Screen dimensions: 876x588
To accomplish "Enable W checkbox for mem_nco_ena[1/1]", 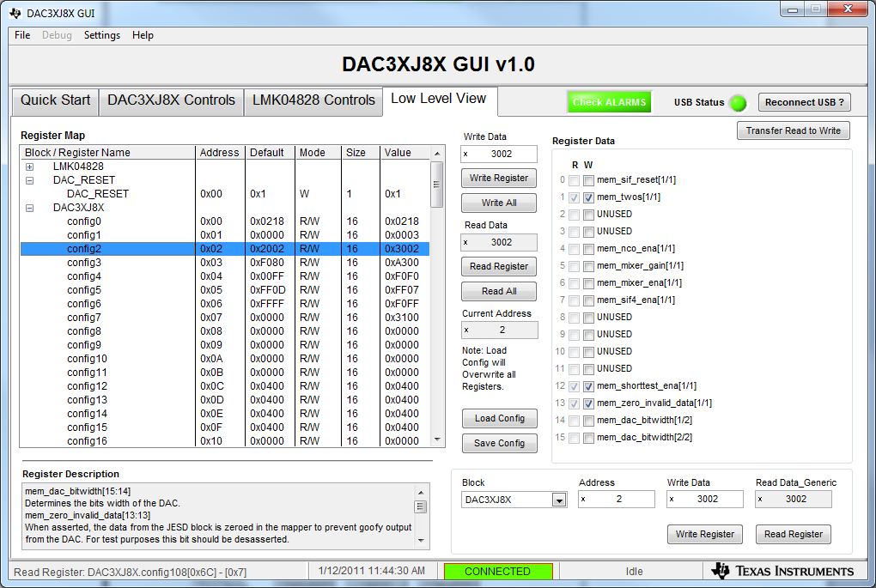I will [x=588, y=249].
